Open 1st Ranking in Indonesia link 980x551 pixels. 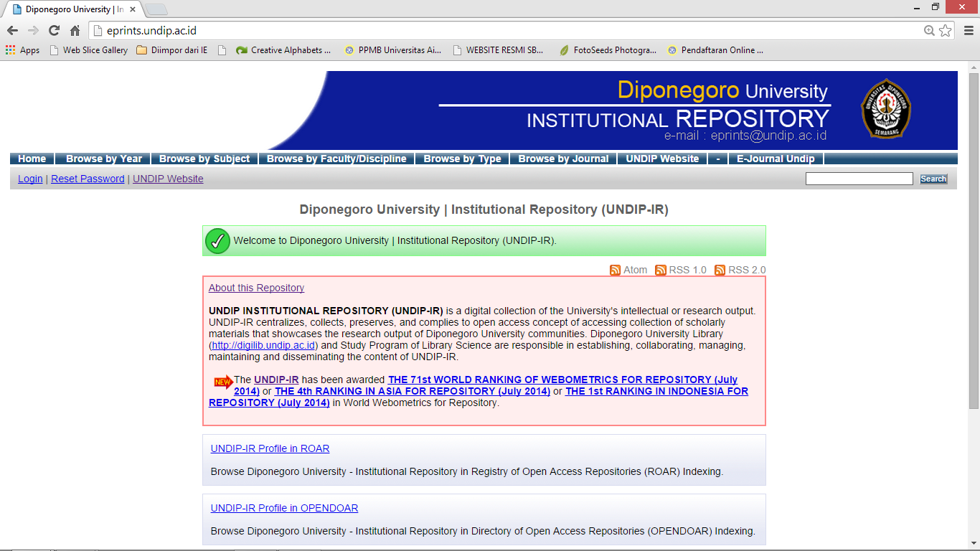pyautogui.click(x=479, y=397)
